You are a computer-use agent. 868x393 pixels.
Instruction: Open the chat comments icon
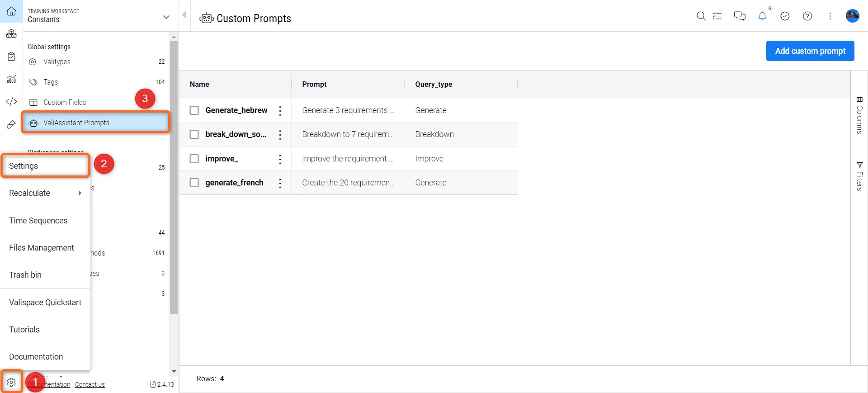[740, 16]
